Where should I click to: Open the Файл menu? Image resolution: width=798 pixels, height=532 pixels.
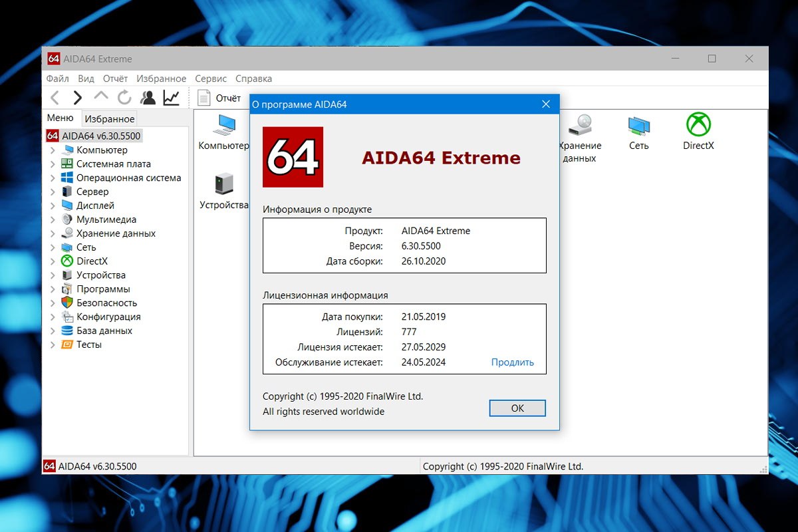pos(58,78)
